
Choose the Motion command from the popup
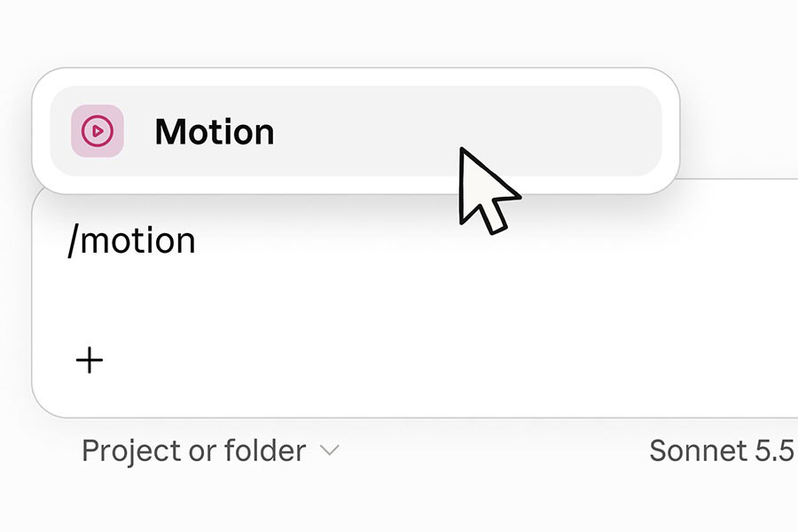(x=356, y=131)
